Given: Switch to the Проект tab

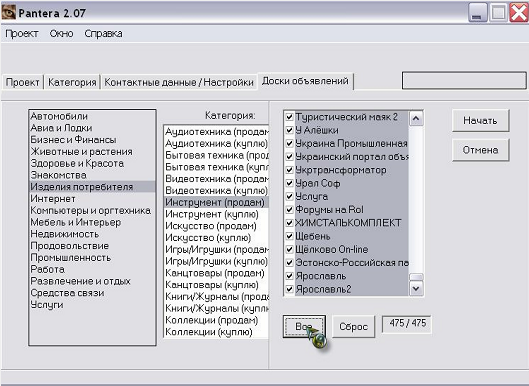Looking at the screenshot, I should [x=23, y=82].
